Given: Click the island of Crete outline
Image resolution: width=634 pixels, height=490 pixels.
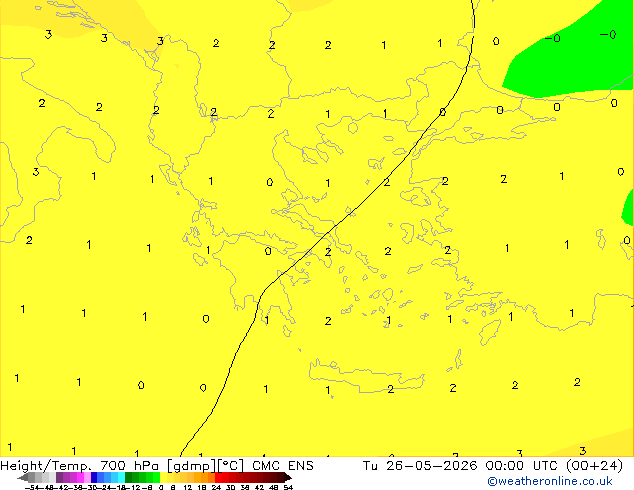Looking at the screenshot, I should (x=366, y=374).
